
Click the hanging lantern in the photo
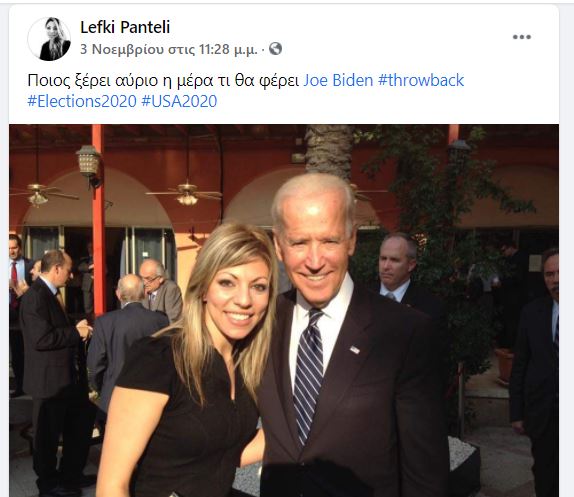[x=89, y=162]
